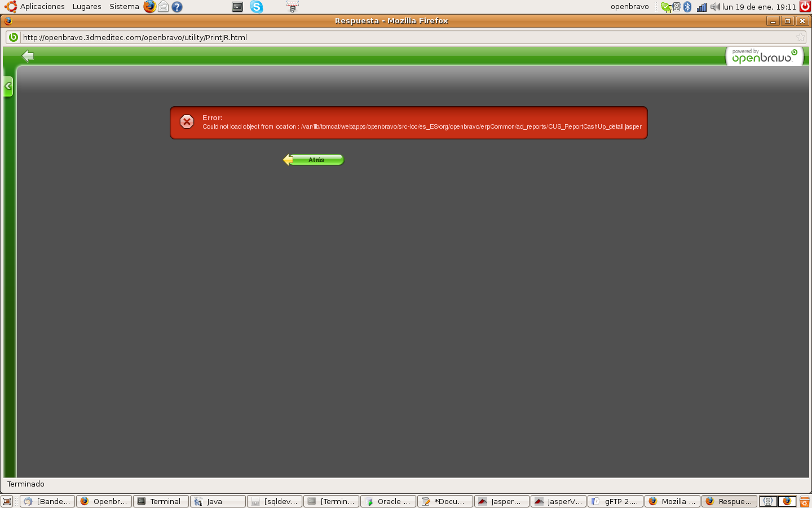This screenshot has width=812, height=508.
Task: Select the second workspace with Firefox icon
Action: [787, 501]
